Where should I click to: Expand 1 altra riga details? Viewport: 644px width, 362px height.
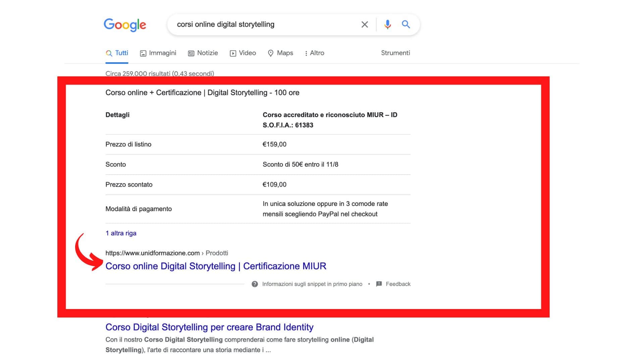point(121,233)
